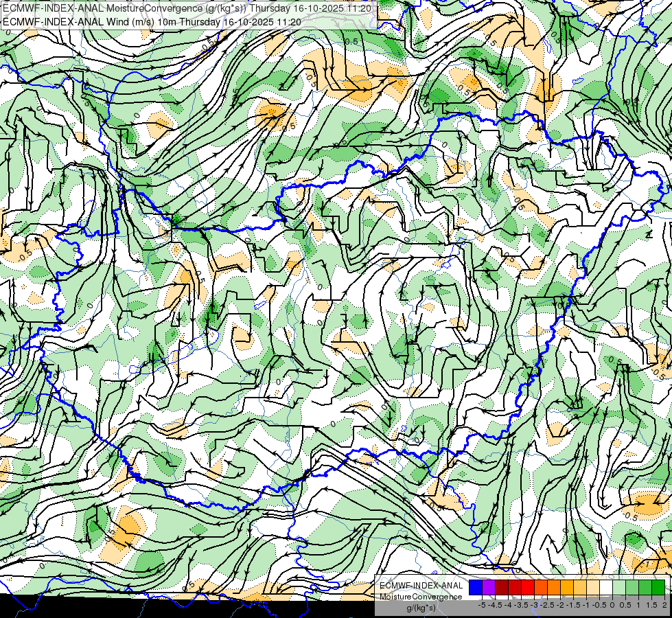The height and width of the screenshot is (618, 672).
Task: Click the darkest red legend swatch
Action: [502, 588]
